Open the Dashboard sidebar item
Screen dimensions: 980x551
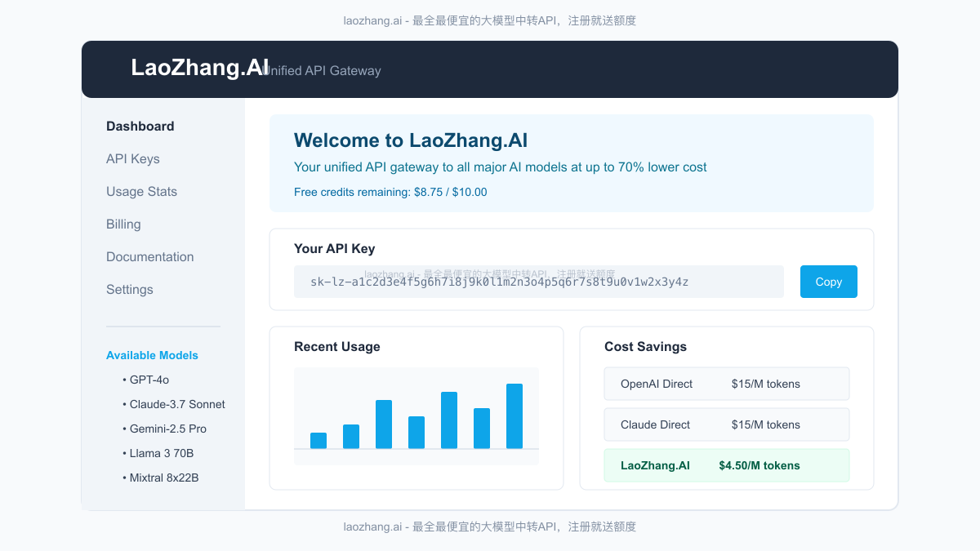pos(140,127)
